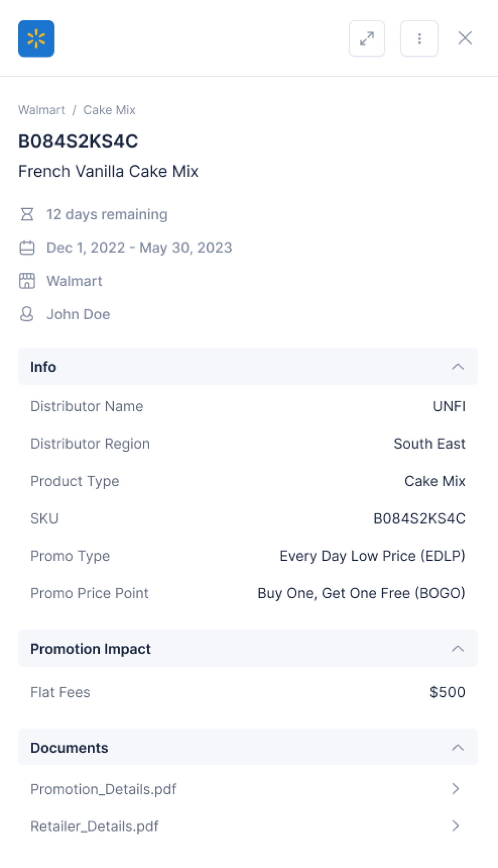Collapse the Documents section
This screenshot has height=868, width=498.
click(457, 747)
